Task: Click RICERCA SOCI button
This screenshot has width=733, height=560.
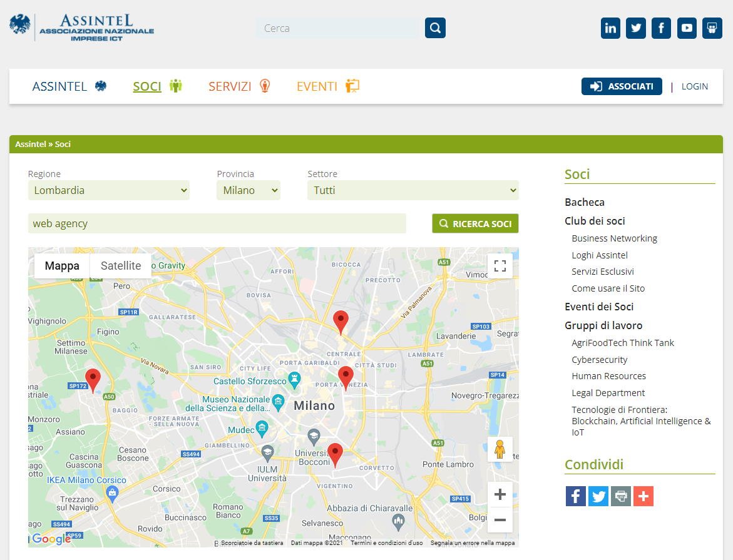Action: (475, 224)
